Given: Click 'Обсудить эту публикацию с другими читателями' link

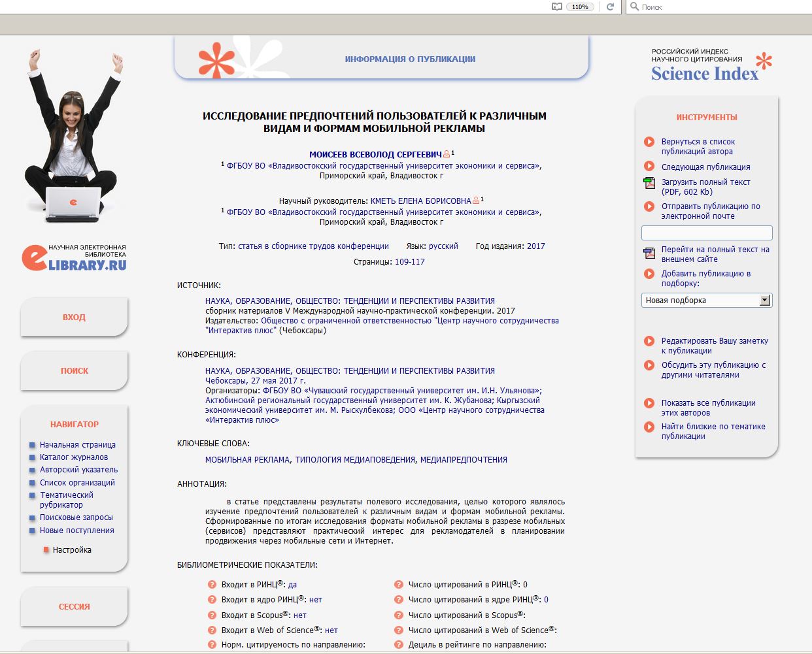Looking at the screenshot, I should point(713,370).
